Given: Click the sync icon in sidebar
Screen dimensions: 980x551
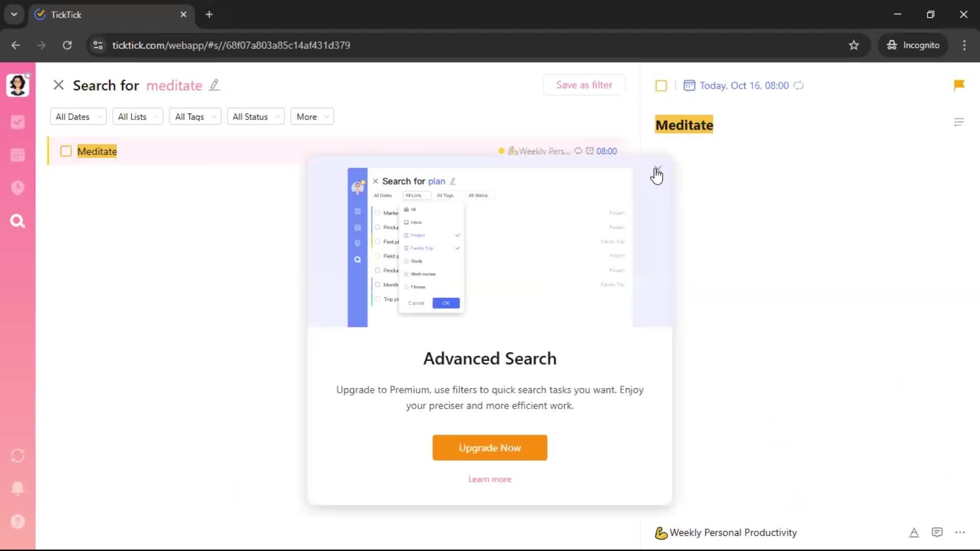Looking at the screenshot, I should (18, 456).
